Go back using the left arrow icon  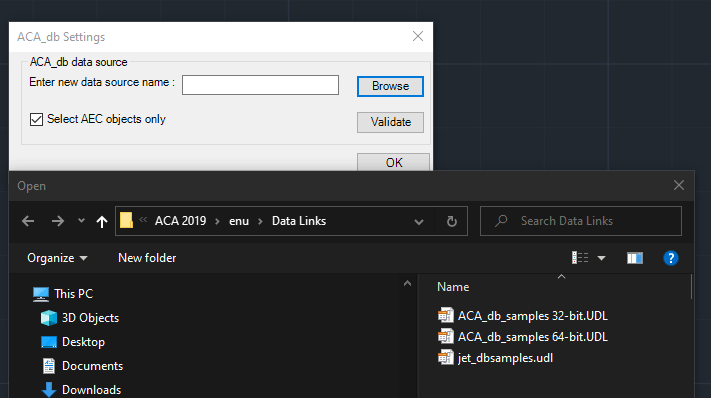(28, 221)
